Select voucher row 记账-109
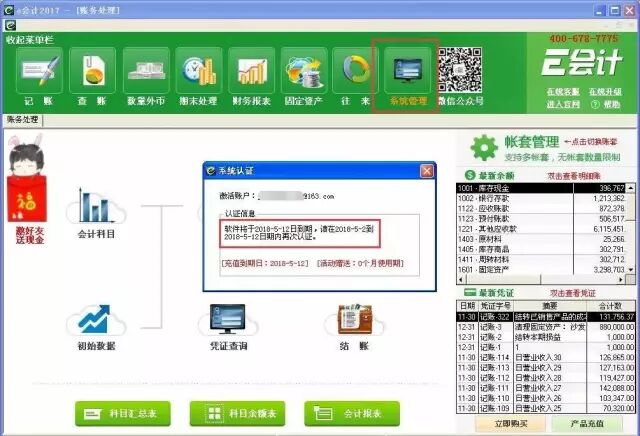The height and width of the screenshot is (436, 640). [x=546, y=408]
